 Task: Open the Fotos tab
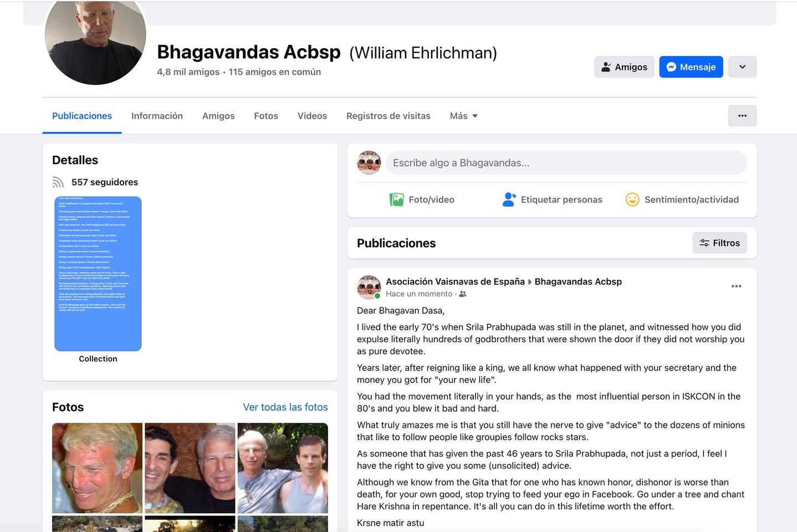(266, 116)
